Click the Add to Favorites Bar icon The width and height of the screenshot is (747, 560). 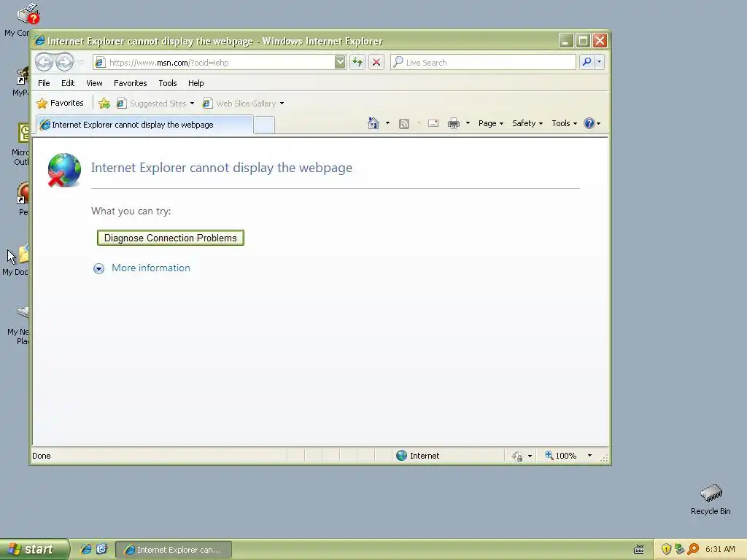(104, 104)
